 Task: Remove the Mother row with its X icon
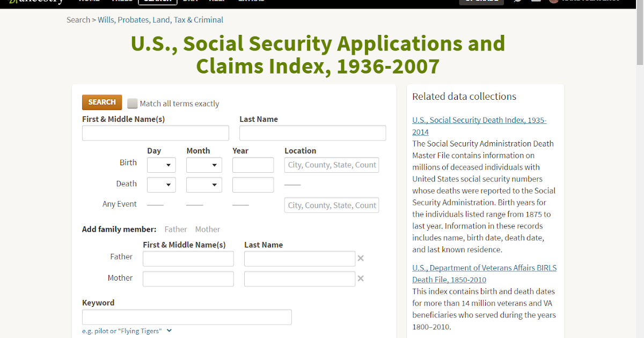click(361, 278)
